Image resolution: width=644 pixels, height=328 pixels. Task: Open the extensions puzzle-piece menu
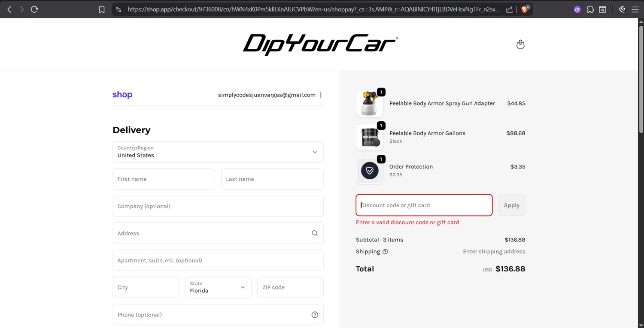click(590, 9)
